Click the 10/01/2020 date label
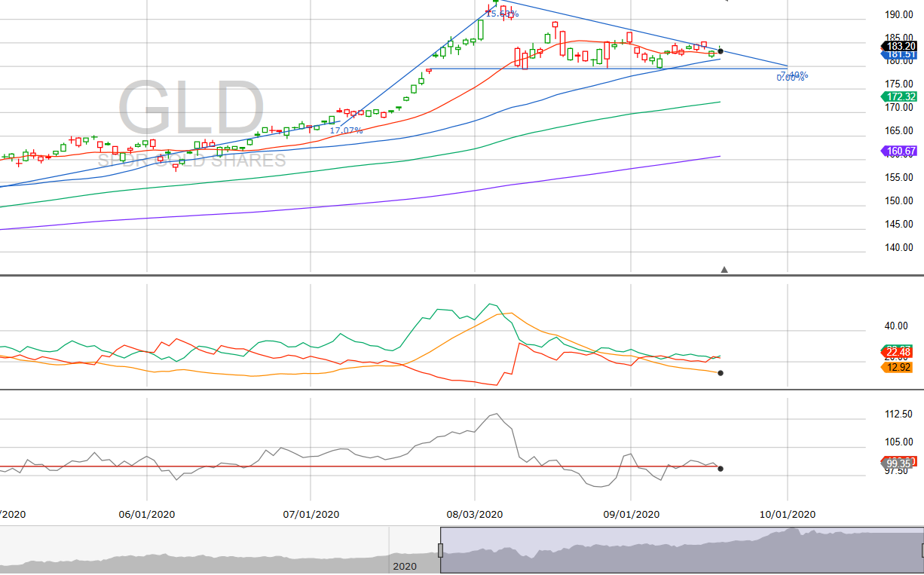Viewport: 924px width, 575px height. (x=788, y=514)
